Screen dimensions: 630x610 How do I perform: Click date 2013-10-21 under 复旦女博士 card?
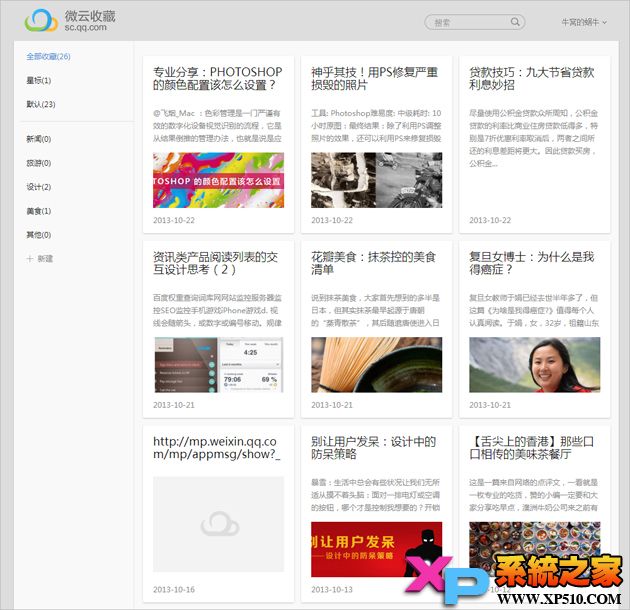[490, 405]
